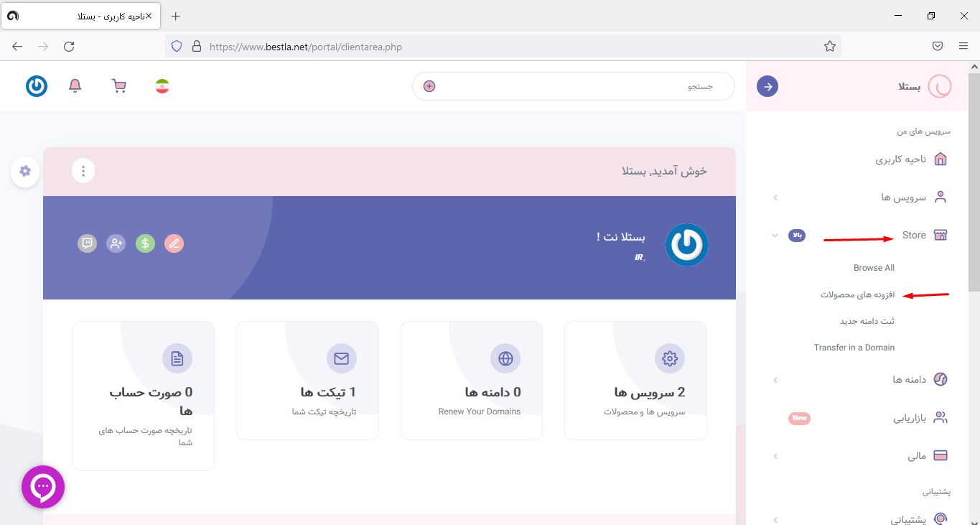Open Transfer in a Domain item

tap(854, 348)
